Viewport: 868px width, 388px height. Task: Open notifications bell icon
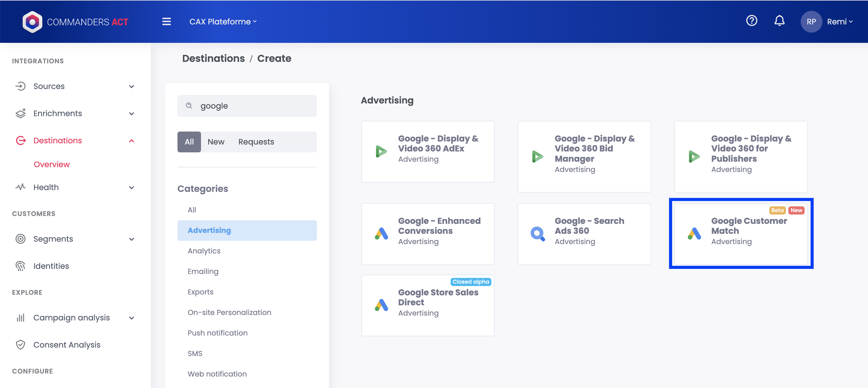[x=779, y=21]
